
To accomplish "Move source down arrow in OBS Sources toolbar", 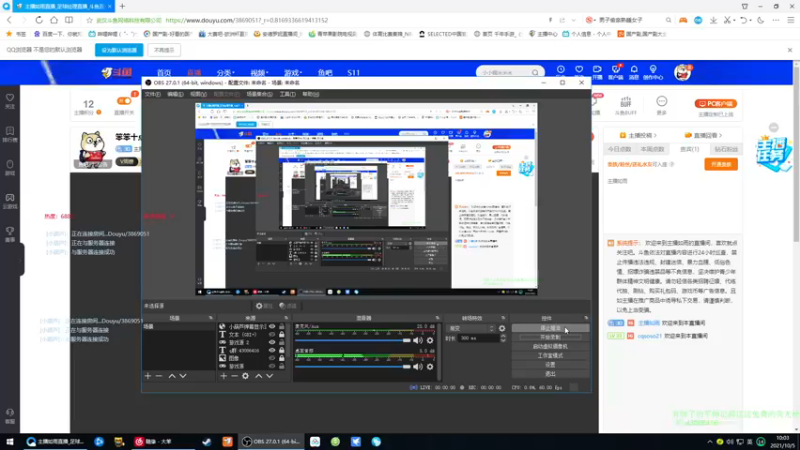I will (x=269, y=376).
